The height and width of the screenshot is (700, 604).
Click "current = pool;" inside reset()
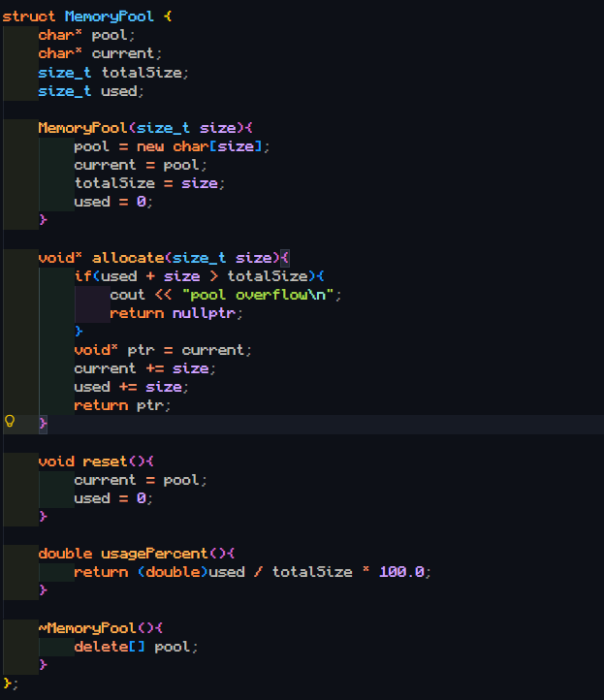coord(141,480)
